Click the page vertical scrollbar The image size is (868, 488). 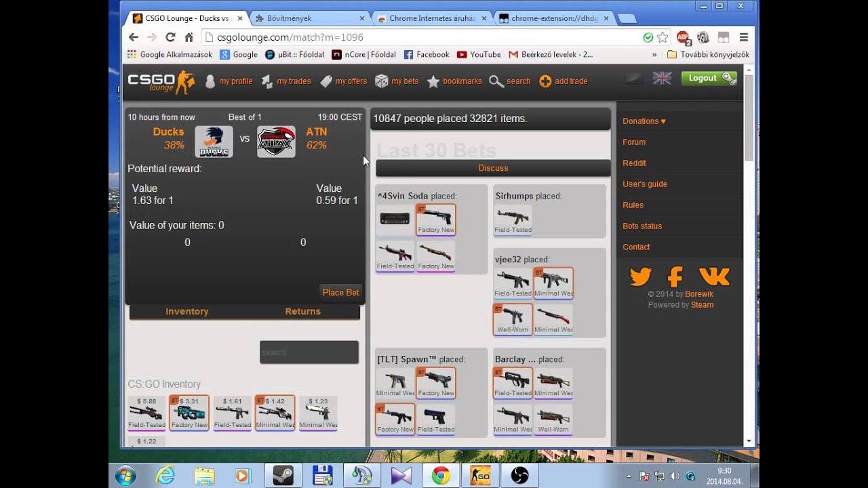coord(749,117)
